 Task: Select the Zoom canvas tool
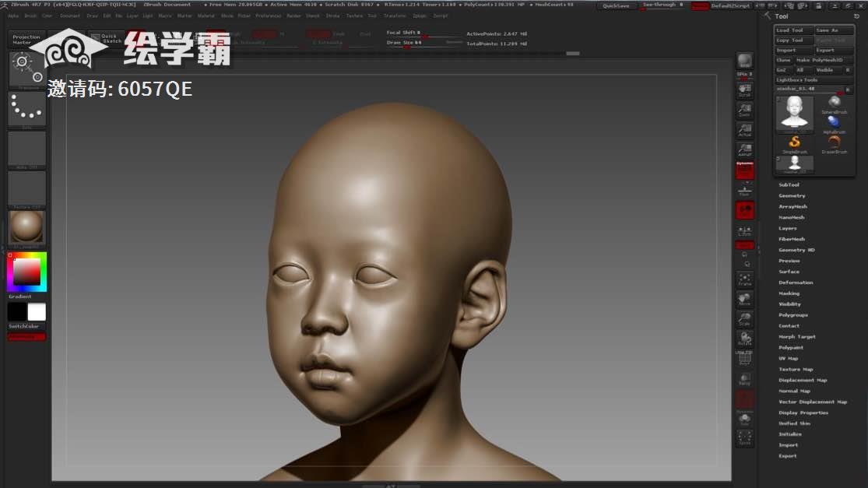coord(745,110)
